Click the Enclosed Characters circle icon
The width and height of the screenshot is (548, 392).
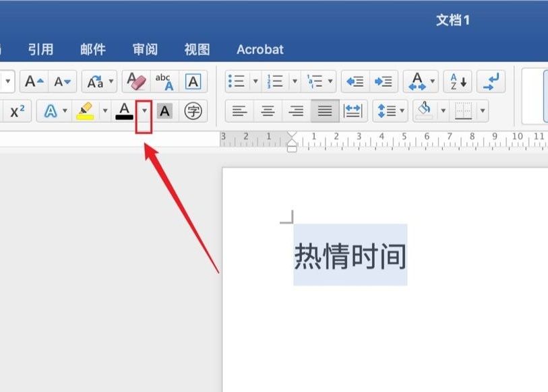pos(193,111)
